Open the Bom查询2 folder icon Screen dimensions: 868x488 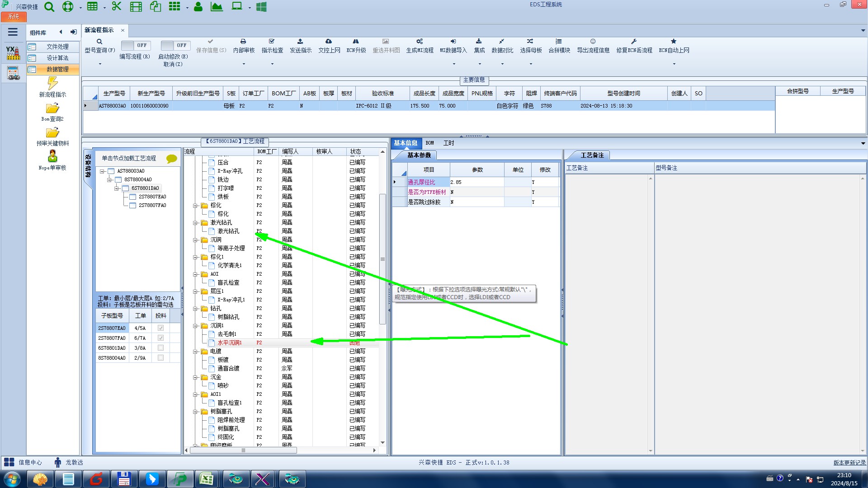(x=52, y=109)
